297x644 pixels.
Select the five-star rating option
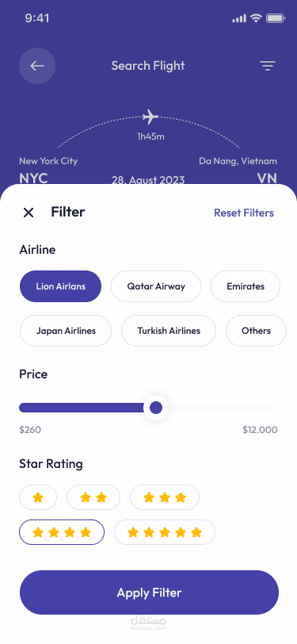pos(165,532)
